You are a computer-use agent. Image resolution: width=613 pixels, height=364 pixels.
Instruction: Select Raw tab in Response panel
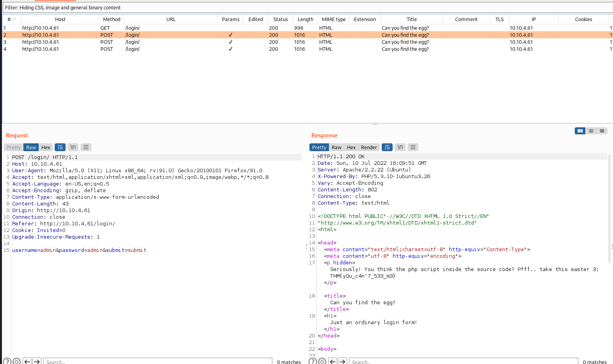tap(336, 147)
